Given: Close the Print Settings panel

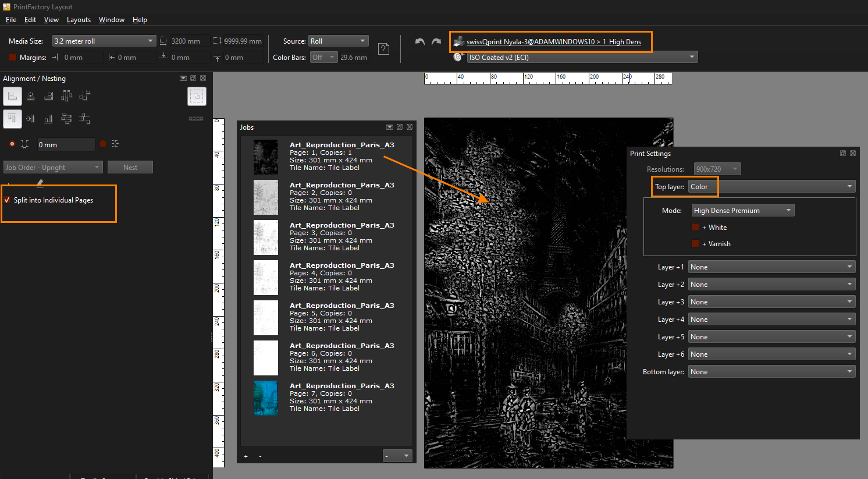Looking at the screenshot, I should click(x=853, y=153).
